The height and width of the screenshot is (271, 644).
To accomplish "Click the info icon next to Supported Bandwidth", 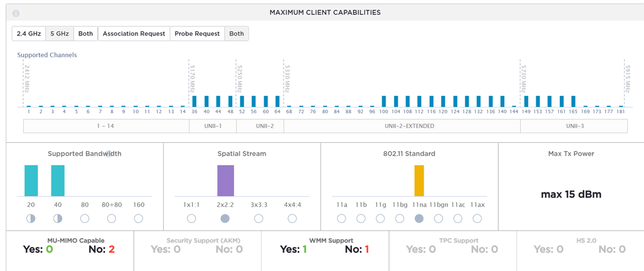I will [108, 154].
